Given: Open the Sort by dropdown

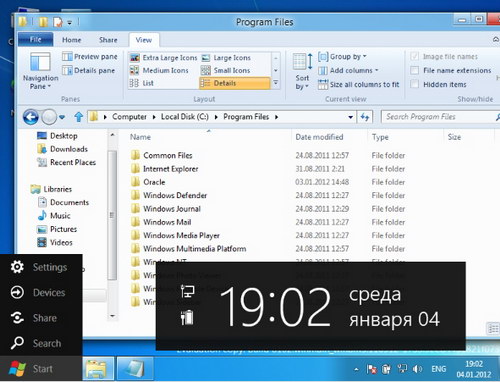Looking at the screenshot, I should [x=302, y=71].
